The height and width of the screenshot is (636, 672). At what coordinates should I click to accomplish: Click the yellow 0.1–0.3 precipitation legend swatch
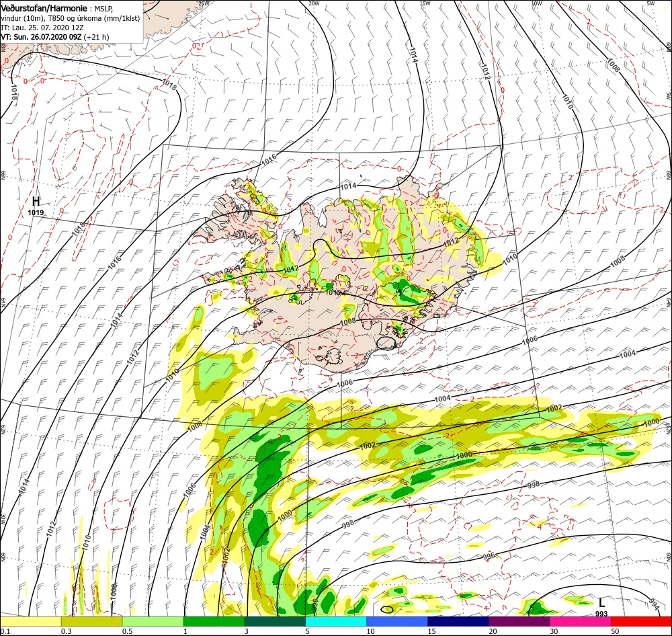(x=30, y=621)
